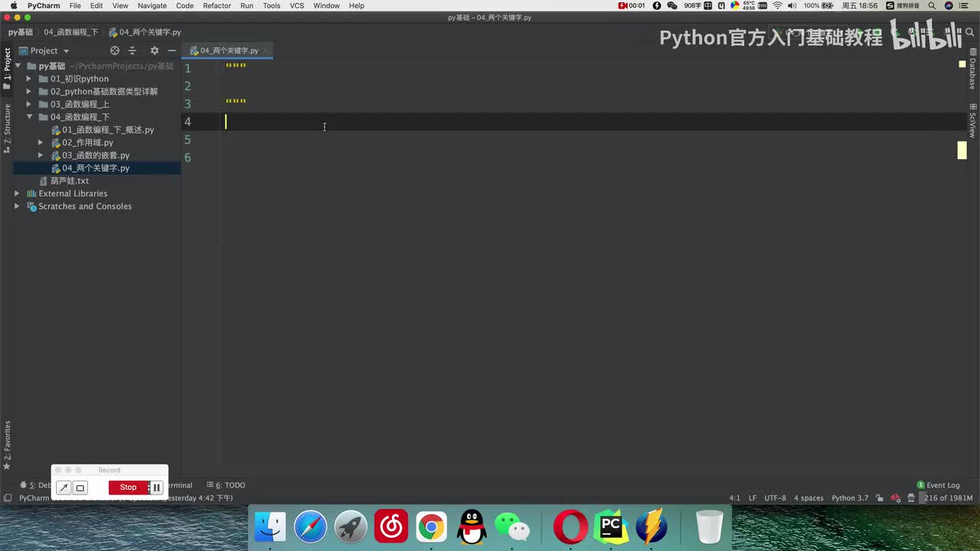The image size is (980, 551).
Task: Open the Favorites tool window tab
Action: click(7, 445)
